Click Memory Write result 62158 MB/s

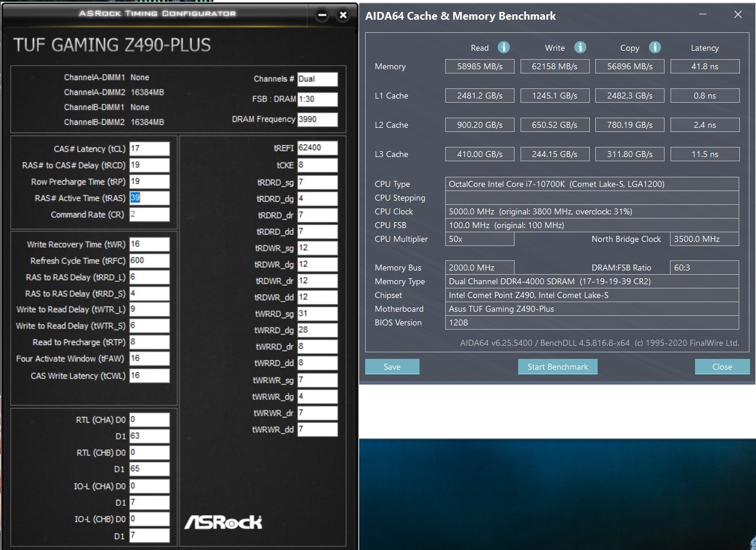555,66
